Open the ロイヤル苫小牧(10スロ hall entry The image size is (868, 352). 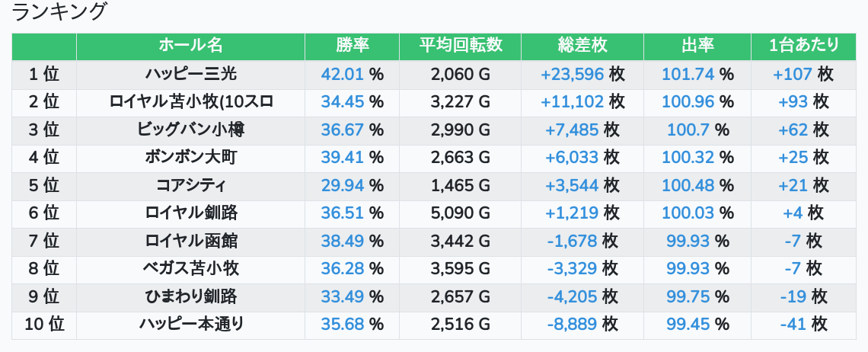[x=190, y=102]
